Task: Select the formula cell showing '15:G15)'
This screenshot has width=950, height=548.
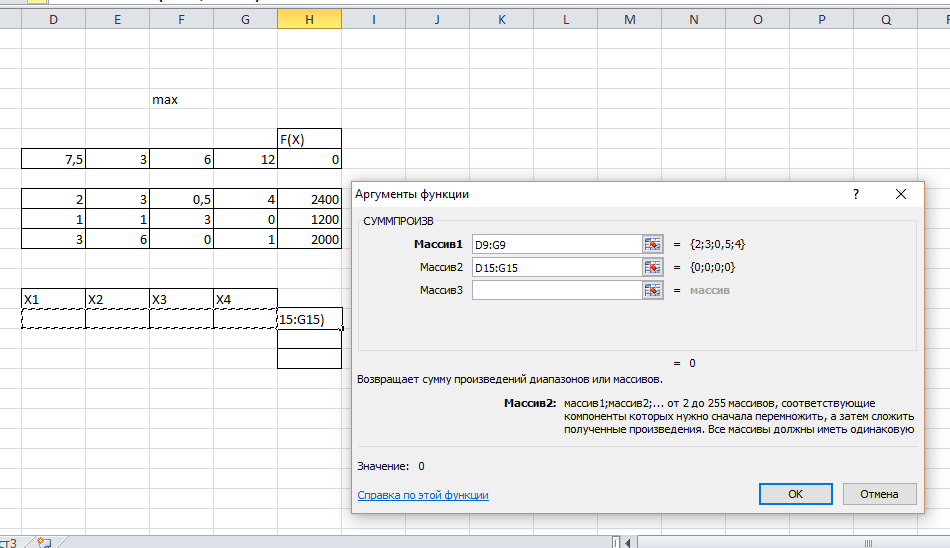Action: click(310, 319)
